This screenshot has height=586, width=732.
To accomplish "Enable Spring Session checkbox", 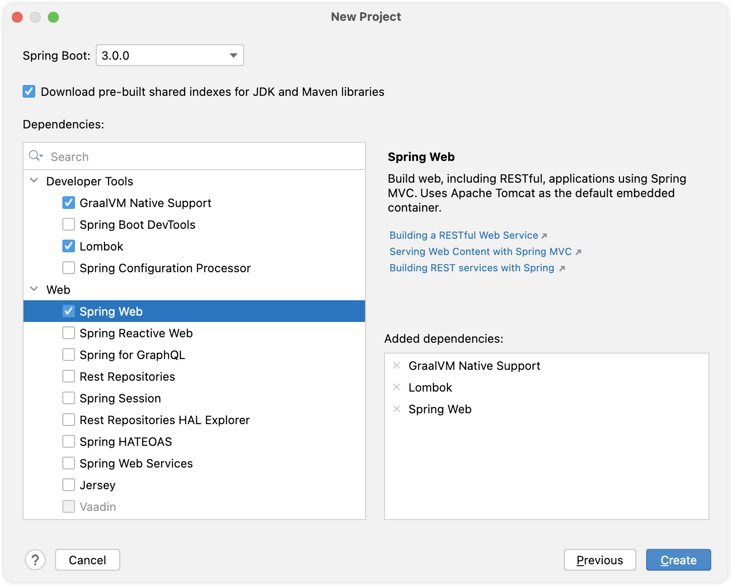I will point(69,398).
